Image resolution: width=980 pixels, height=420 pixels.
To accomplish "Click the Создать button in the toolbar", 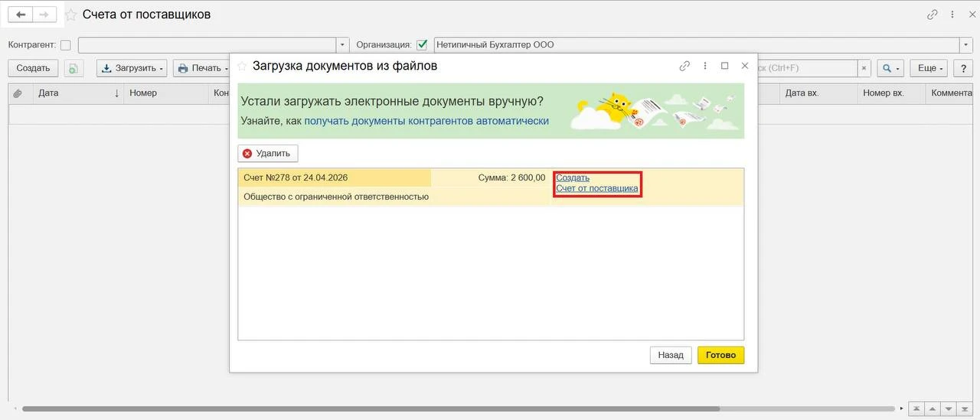I will [x=33, y=68].
